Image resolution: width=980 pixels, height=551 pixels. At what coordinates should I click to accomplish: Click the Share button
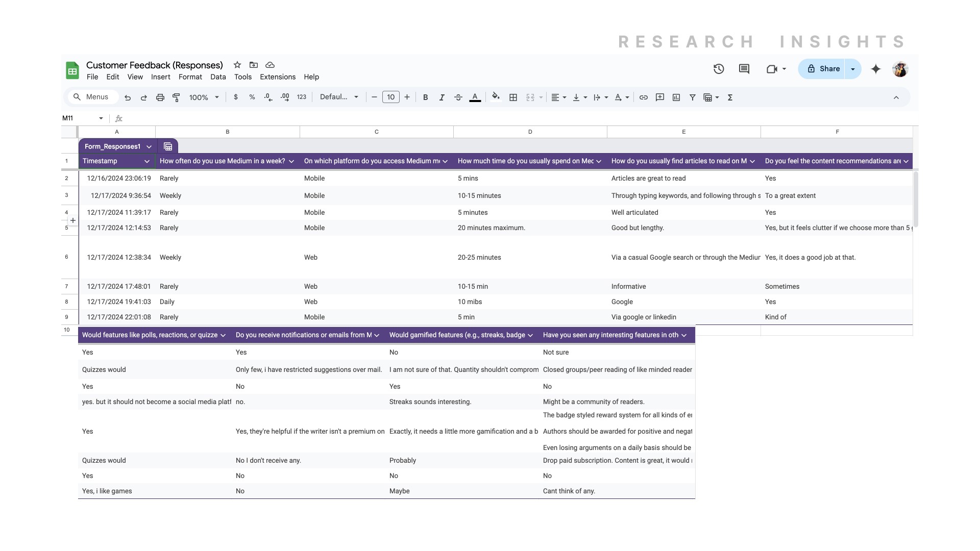coord(823,69)
